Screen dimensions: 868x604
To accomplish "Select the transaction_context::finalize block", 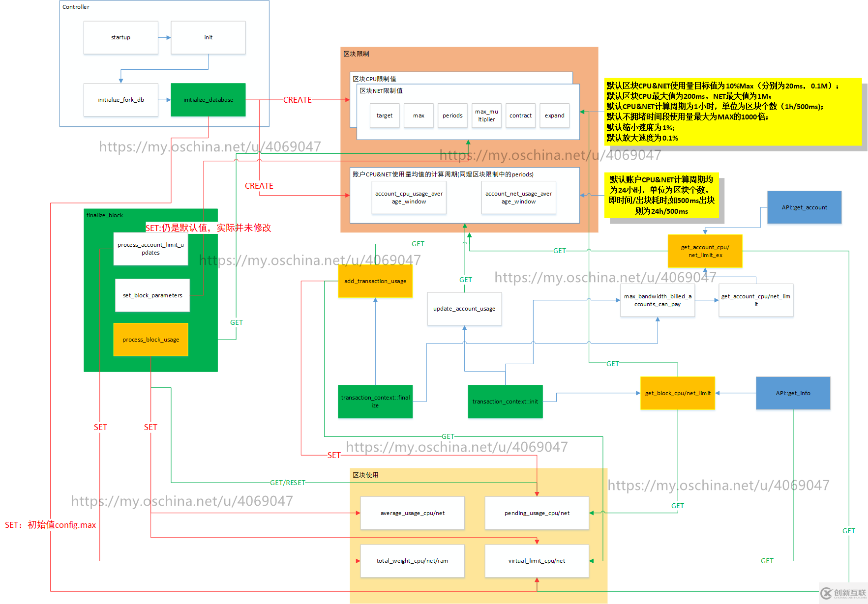I will 375,402.
